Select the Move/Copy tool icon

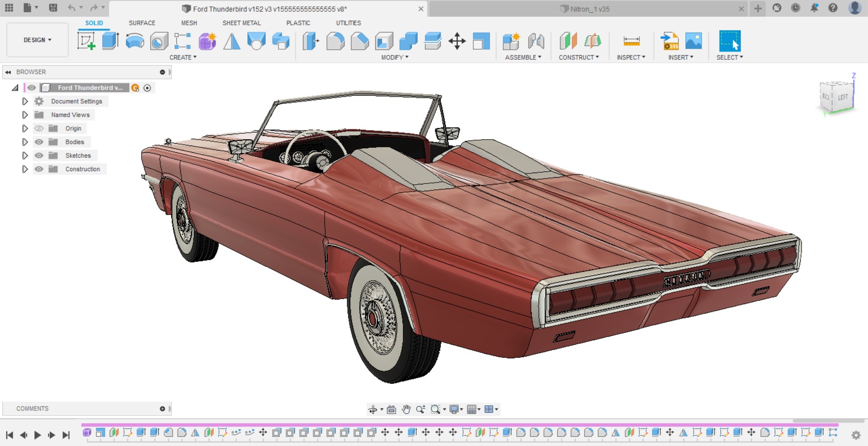tap(457, 41)
